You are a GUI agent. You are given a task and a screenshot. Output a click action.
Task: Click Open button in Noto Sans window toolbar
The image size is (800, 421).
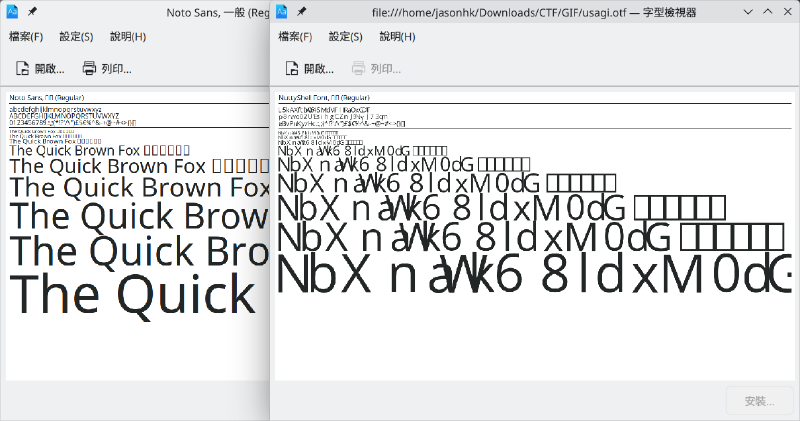coord(40,68)
